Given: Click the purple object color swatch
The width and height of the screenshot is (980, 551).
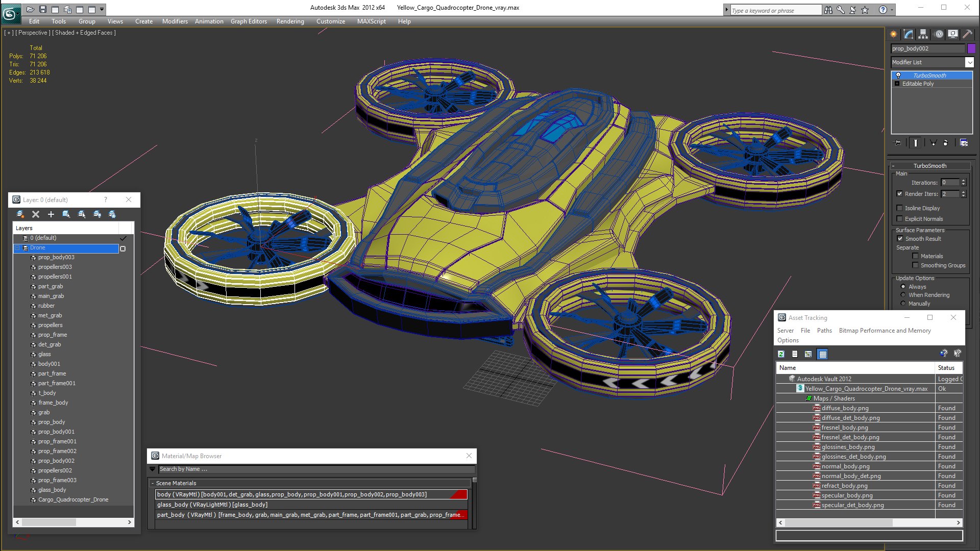Looking at the screenshot, I should [x=971, y=48].
